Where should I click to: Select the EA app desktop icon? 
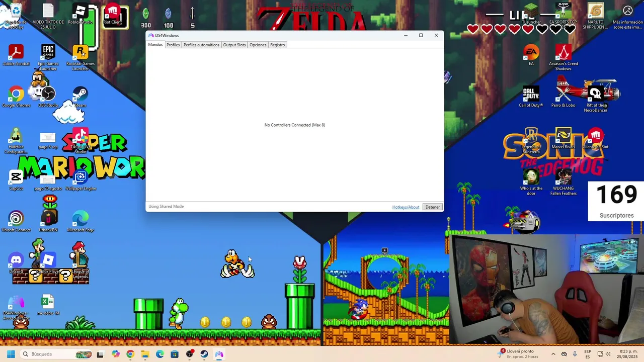pos(531,55)
